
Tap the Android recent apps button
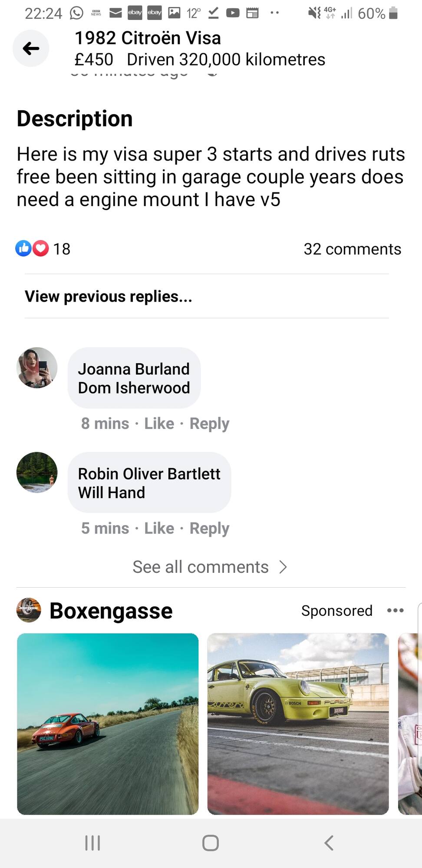(x=92, y=843)
